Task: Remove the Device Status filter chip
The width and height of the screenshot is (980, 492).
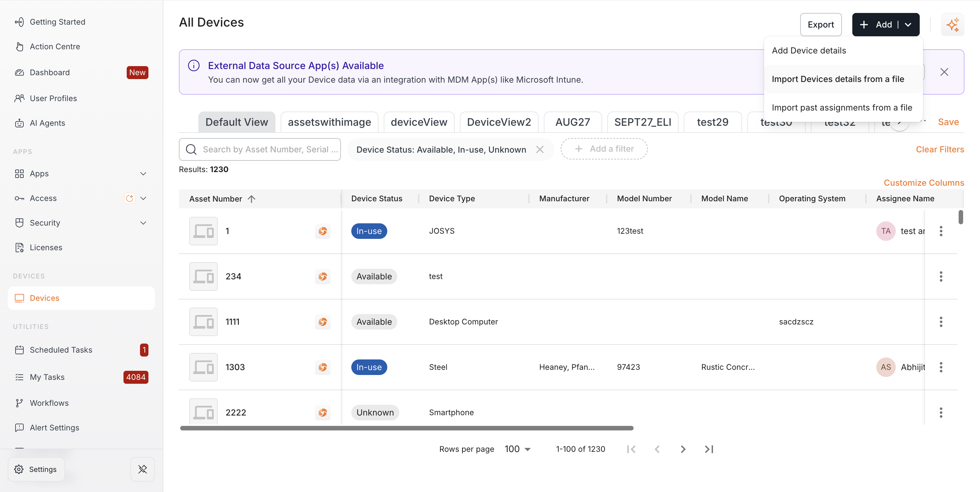Action: [x=540, y=149]
